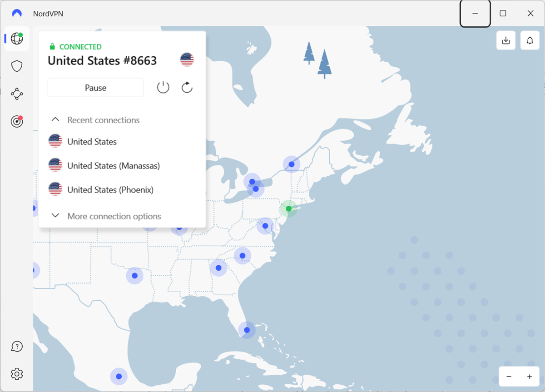The height and width of the screenshot is (392, 545).
Task: Select the Mexico server pin
Action: point(119,376)
